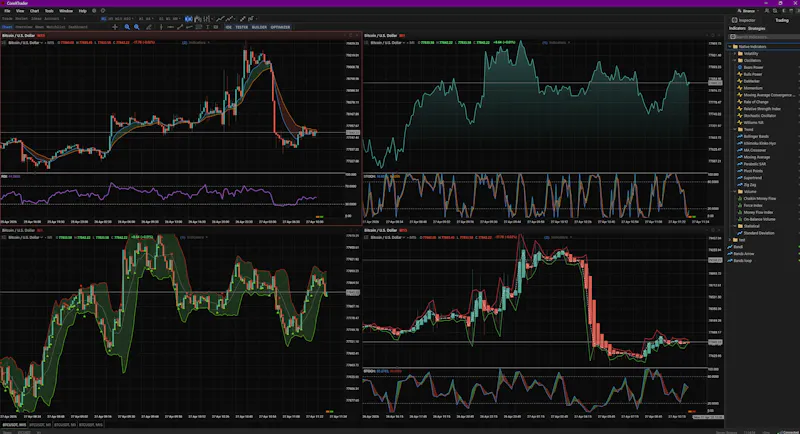Select Williams %R indicator
The height and width of the screenshot is (434, 800).
pos(753,122)
